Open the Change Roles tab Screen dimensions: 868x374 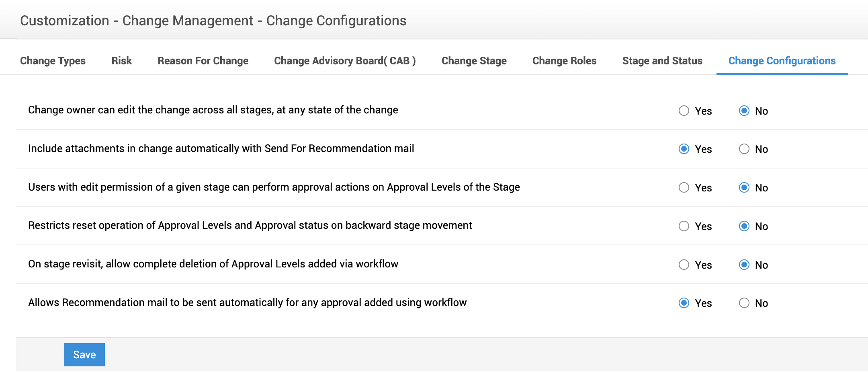pos(564,61)
